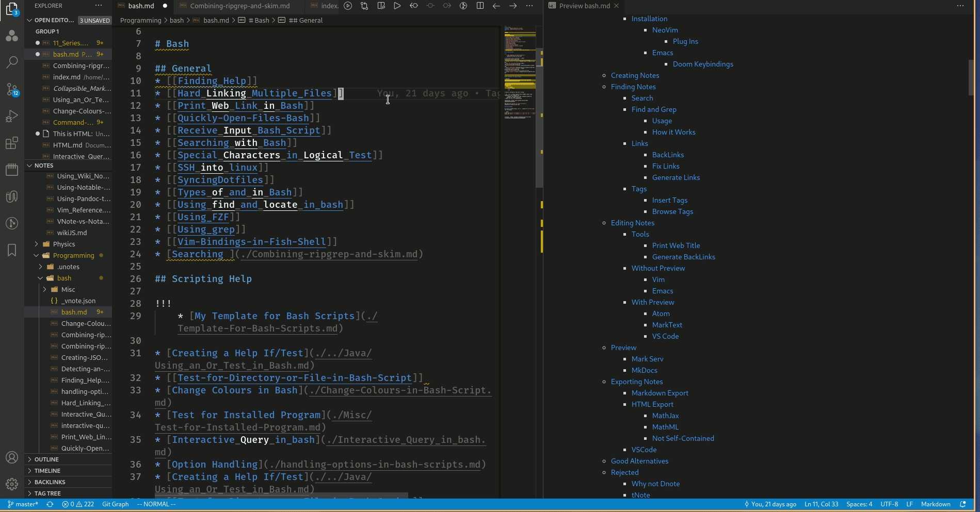The height and width of the screenshot is (512, 980).
Task: Open _vnote.json in the file tree
Action: click(78, 301)
